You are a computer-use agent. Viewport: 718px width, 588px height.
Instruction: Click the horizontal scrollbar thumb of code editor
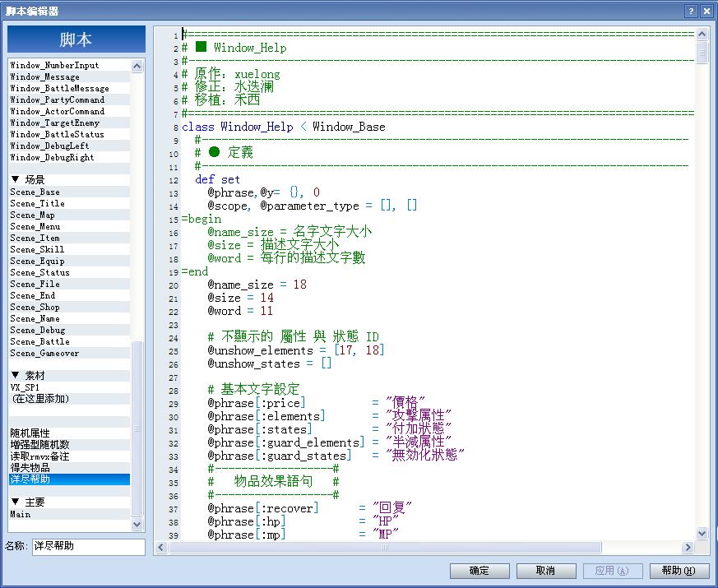[x=385, y=547]
